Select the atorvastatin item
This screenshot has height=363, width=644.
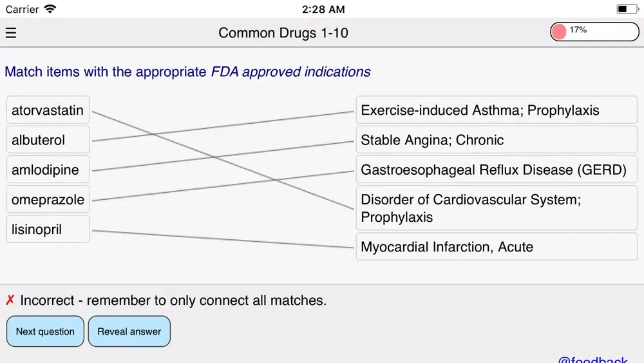(48, 111)
